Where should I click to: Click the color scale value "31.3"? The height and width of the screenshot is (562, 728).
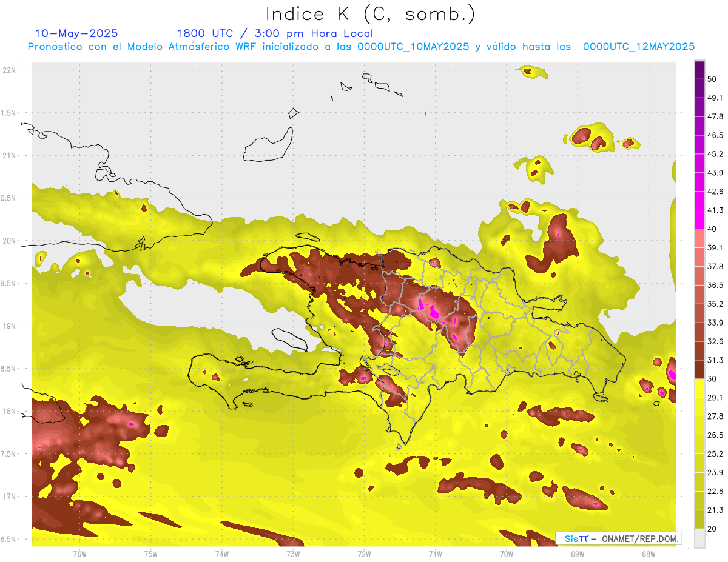point(715,360)
